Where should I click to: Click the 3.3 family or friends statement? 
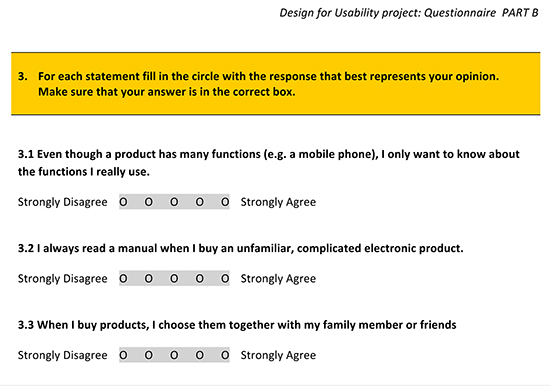[237, 325]
